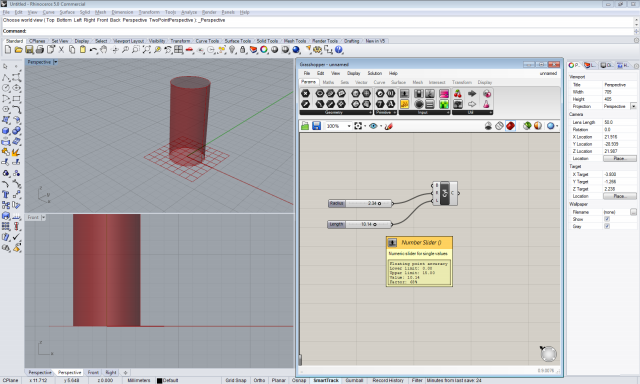Open the Projection dropdown in properties
640x384 pixels.
[x=633, y=106]
